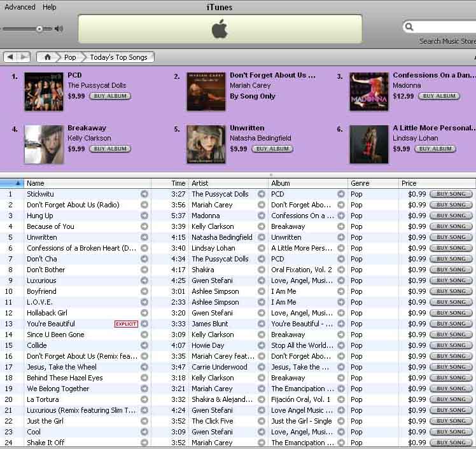
Task: Go to Pop breadcrumb
Action: (70, 57)
